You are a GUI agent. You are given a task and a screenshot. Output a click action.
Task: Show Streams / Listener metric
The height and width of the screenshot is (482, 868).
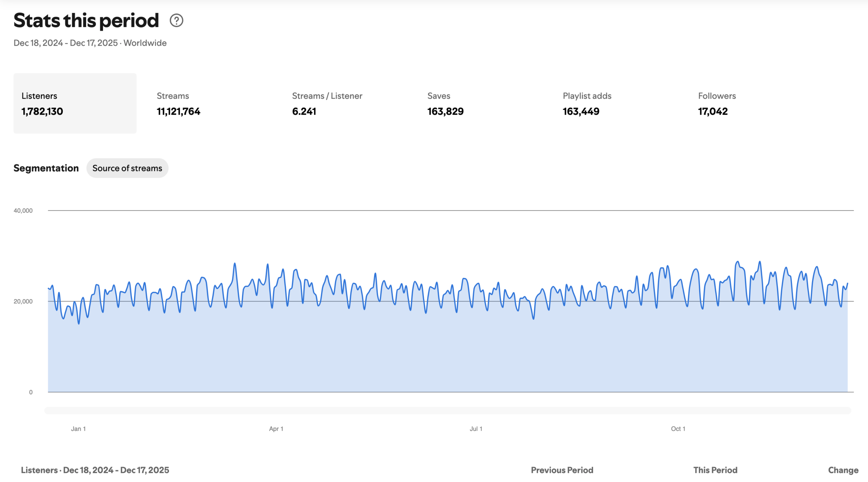[x=327, y=103]
